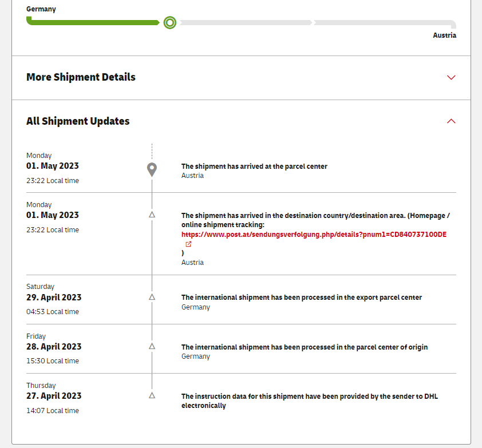The image size is (482, 448).
Task: Click the green current-progress circle marker
Action: [x=169, y=23]
